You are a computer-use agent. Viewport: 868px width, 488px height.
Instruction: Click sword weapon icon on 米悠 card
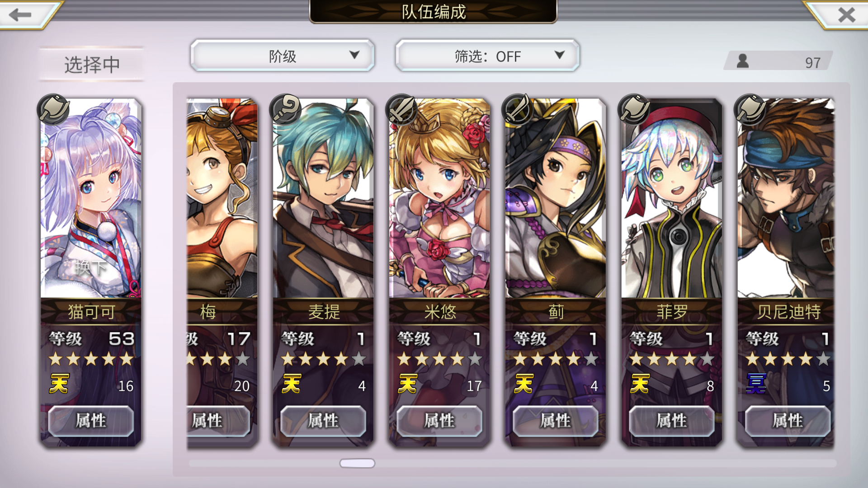(x=401, y=109)
